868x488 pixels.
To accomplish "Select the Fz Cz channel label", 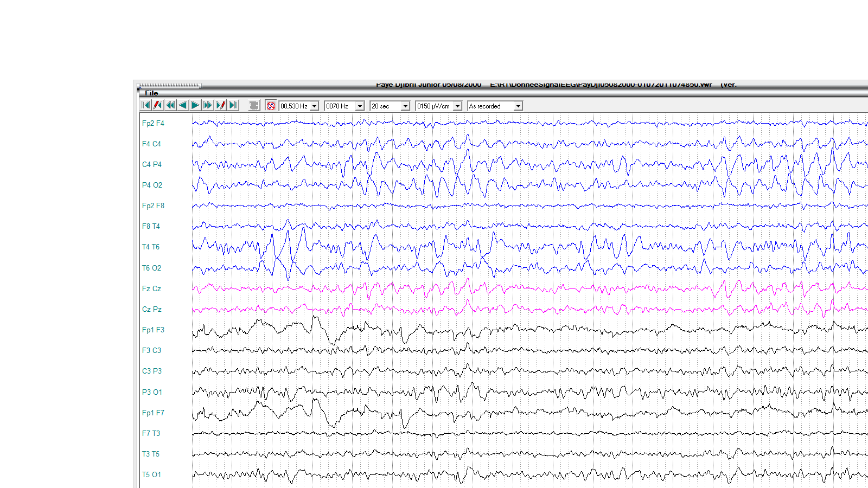I will pyautogui.click(x=151, y=288).
